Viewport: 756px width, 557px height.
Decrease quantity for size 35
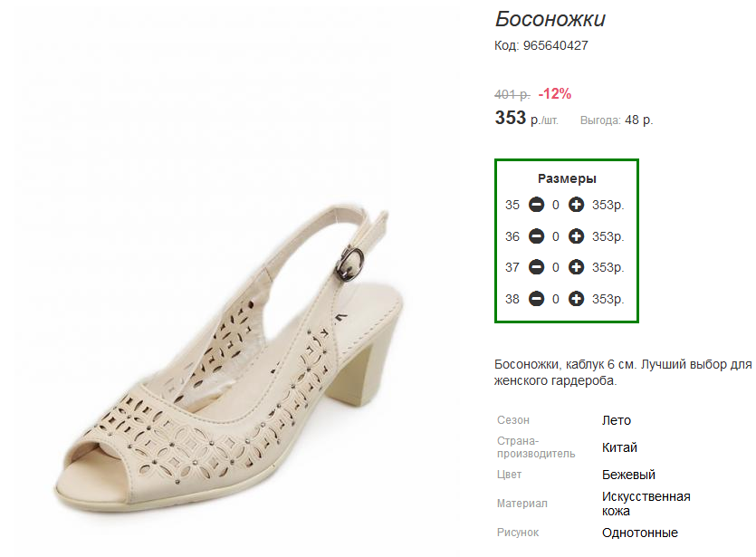[x=536, y=206]
